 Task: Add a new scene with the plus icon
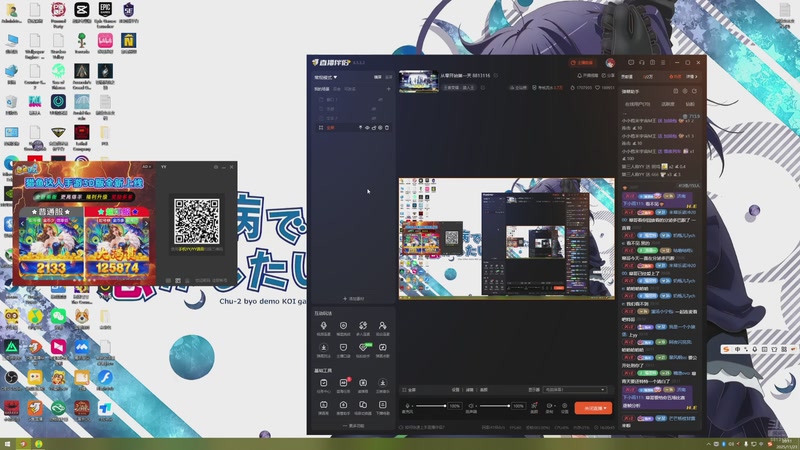[x=388, y=89]
